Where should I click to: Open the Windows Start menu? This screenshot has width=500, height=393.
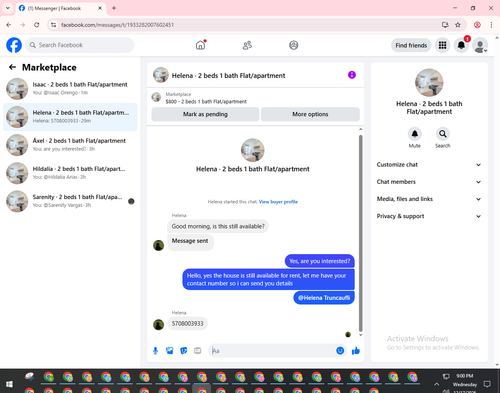(x=9, y=384)
